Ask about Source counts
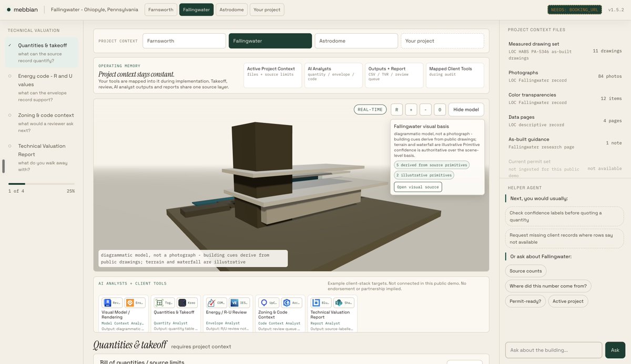Viewport: 631px width, 364px height. (x=526, y=271)
